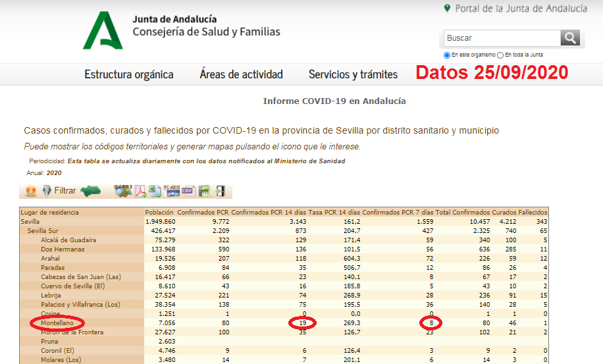
Task: Select 'En este organismo' radio button
Action: [x=447, y=55]
